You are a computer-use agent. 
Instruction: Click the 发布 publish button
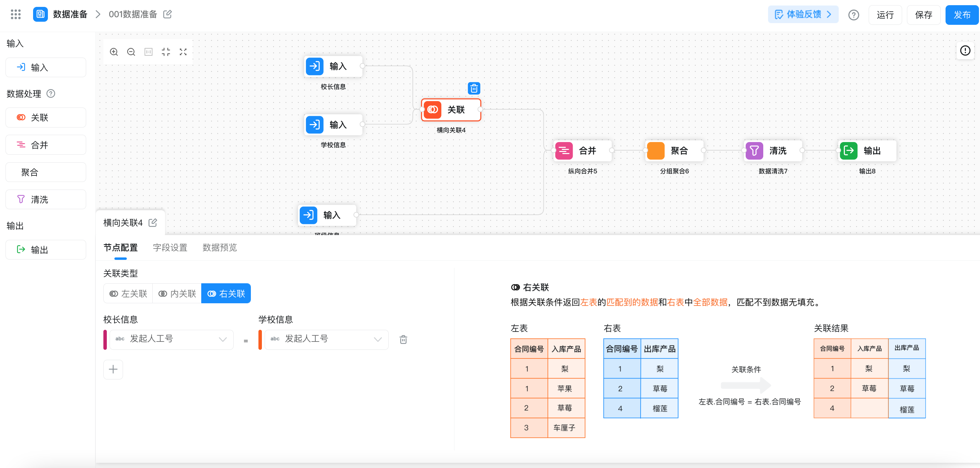962,15
